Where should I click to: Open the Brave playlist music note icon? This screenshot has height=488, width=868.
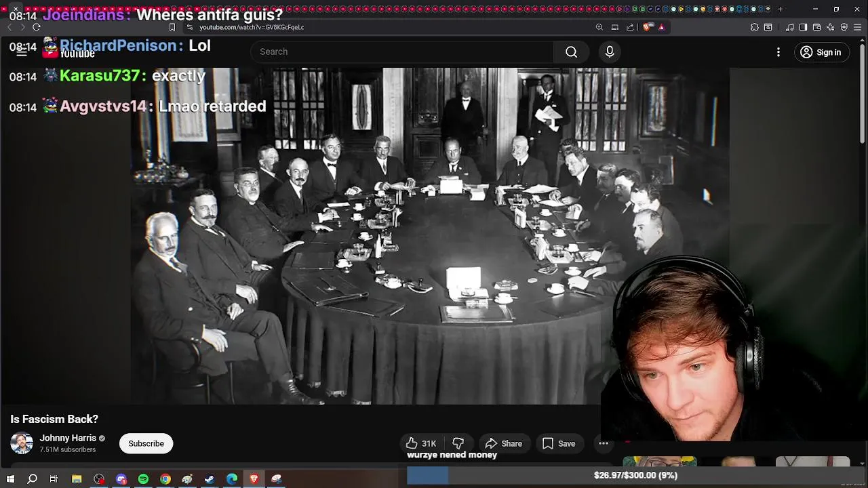tap(790, 27)
